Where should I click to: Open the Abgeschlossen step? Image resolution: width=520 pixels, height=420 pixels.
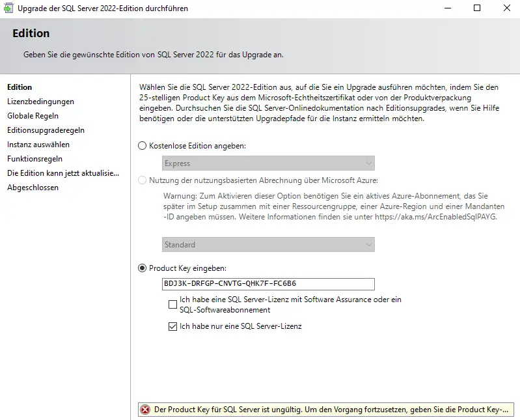click(x=33, y=188)
